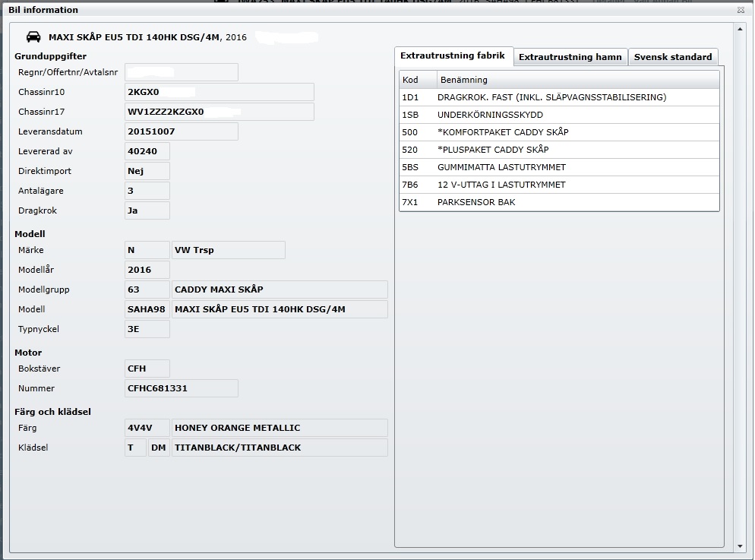The image size is (755, 560).
Task: Click the Färg code field 4V4V
Action: (147, 428)
